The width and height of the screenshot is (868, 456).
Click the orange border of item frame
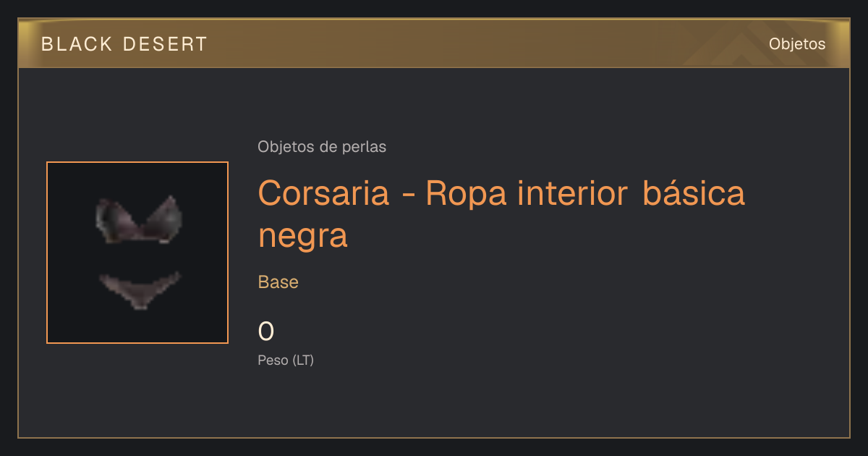(137, 162)
